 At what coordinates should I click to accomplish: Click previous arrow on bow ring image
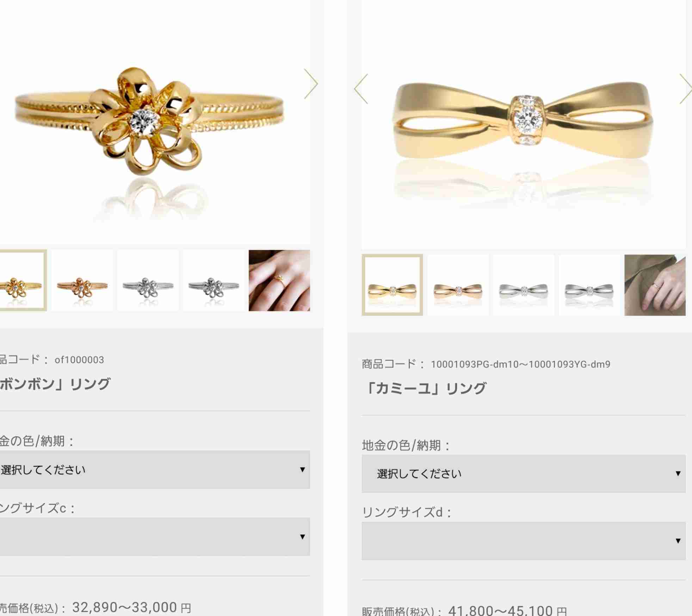361,89
